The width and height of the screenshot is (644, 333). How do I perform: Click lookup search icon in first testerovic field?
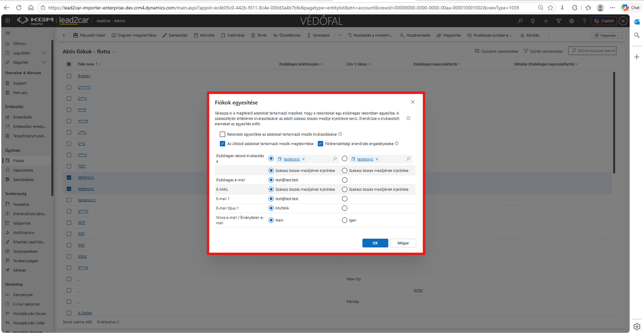click(335, 159)
